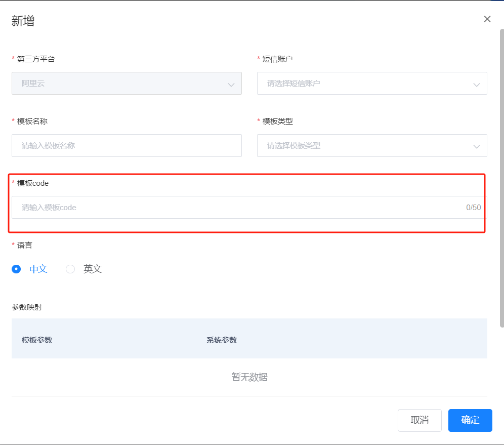Click the 暂无数据 empty table message
The width and height of the screenshot is (504, 445).
249,377
